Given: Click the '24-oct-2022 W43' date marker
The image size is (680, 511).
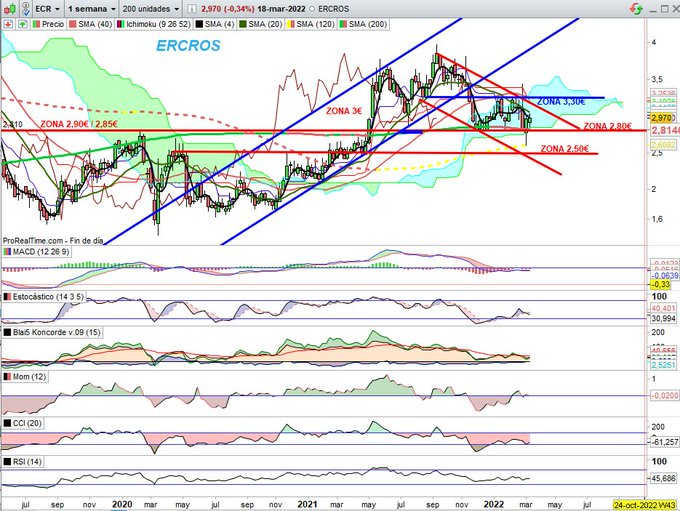Looking at the screenshot, I should click(645, 505).
